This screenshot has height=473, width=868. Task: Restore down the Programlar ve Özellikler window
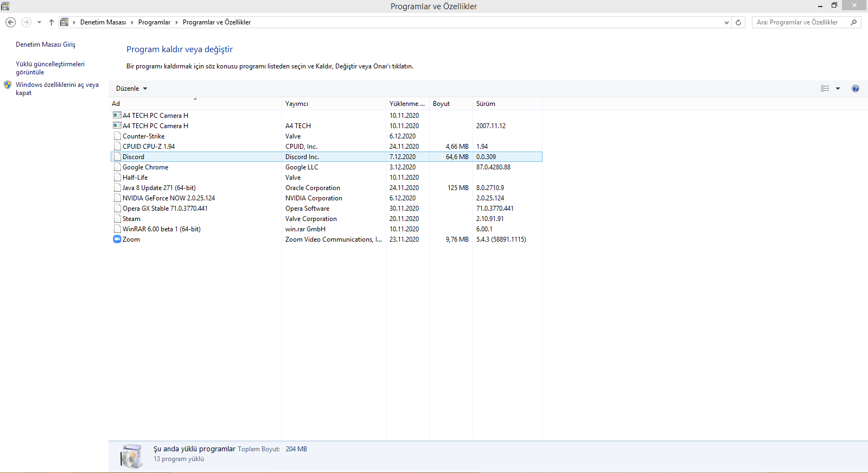[834, 6]
